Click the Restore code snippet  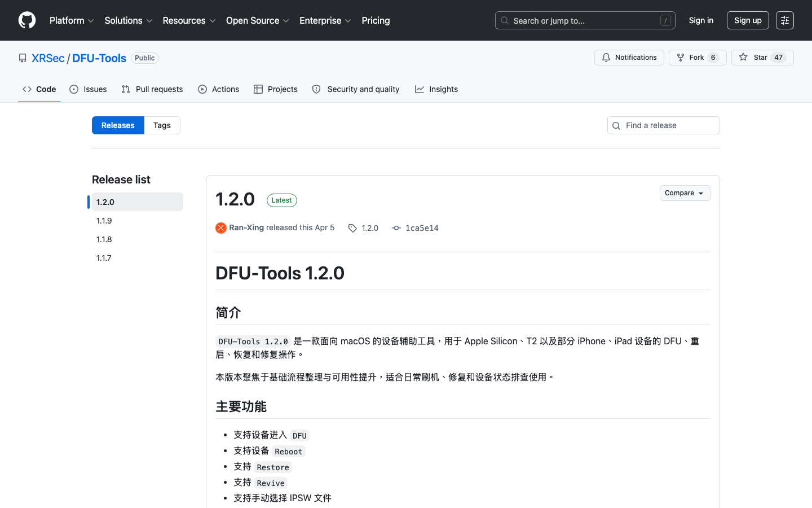click(273, 467)
